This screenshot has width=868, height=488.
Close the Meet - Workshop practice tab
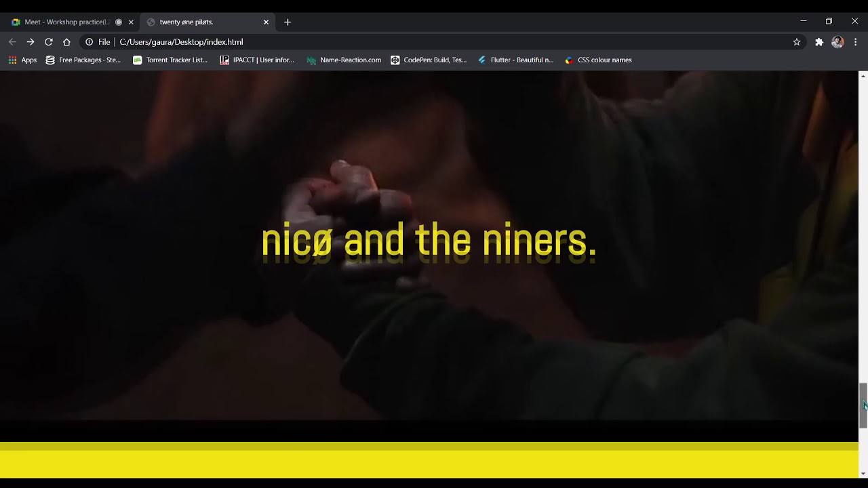point(131,22)
